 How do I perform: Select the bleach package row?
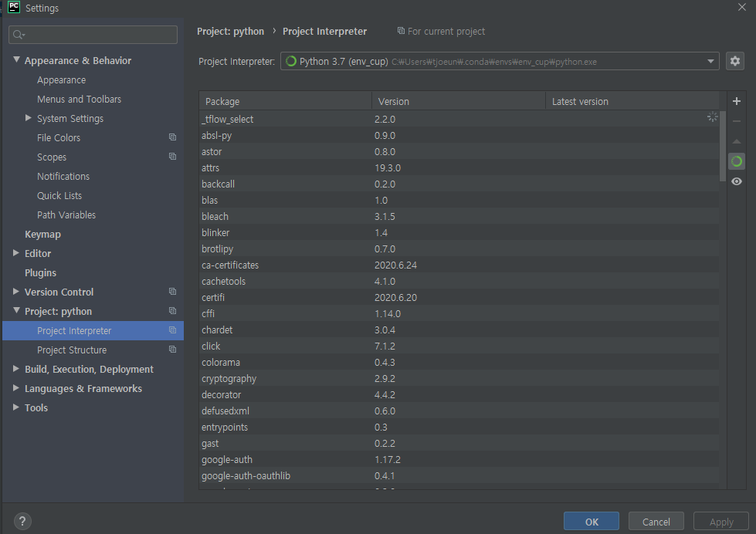tap(459, 216)
